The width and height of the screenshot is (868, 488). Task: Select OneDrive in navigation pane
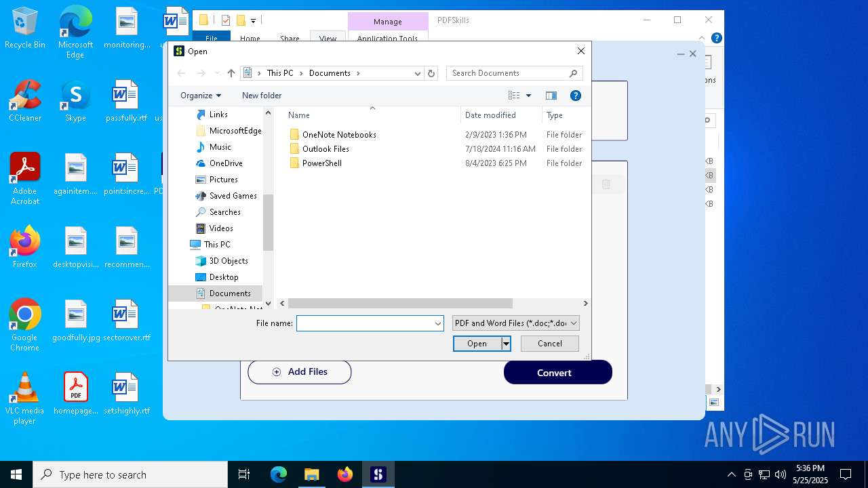point(226,163)
